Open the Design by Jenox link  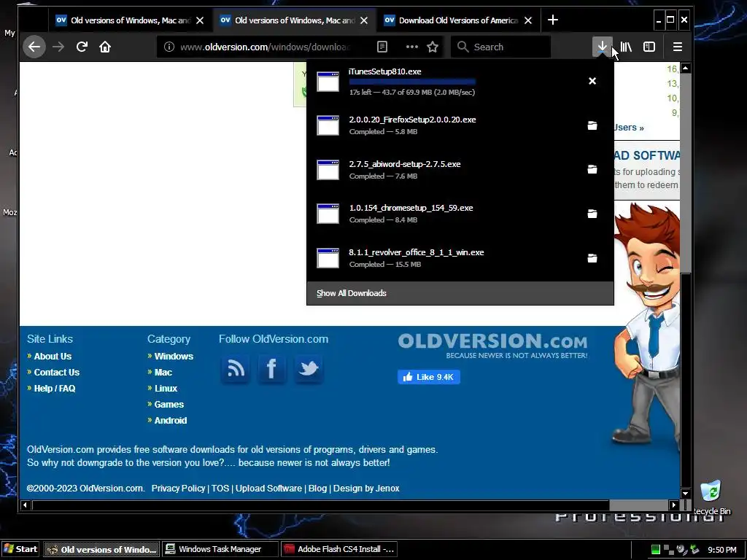pos(366,488)
